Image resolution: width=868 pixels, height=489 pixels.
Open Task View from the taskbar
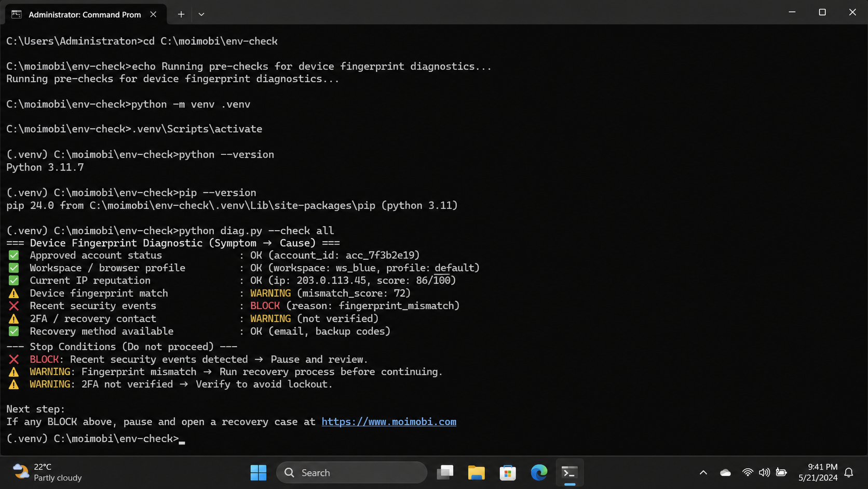pos(445,472)
